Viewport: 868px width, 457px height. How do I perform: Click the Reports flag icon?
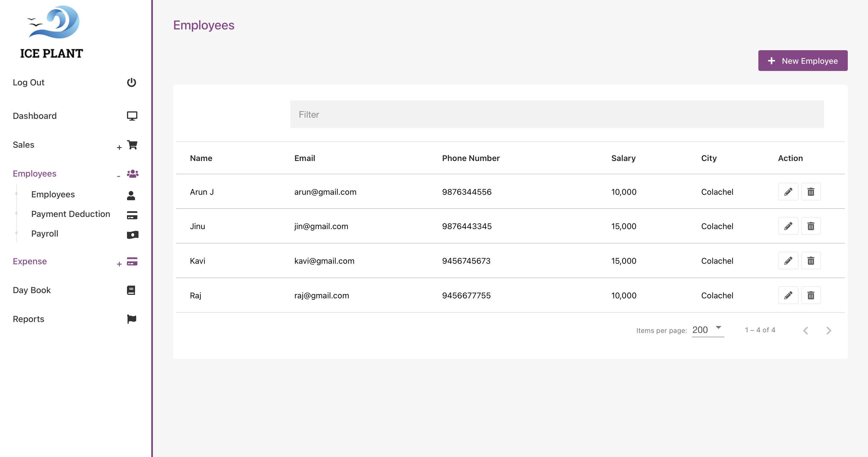[131, 319]
